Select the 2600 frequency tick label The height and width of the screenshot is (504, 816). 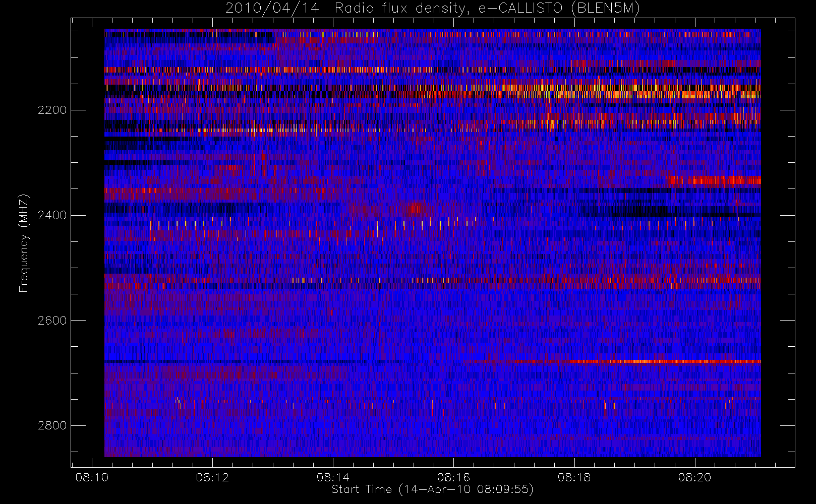(52, 321)
